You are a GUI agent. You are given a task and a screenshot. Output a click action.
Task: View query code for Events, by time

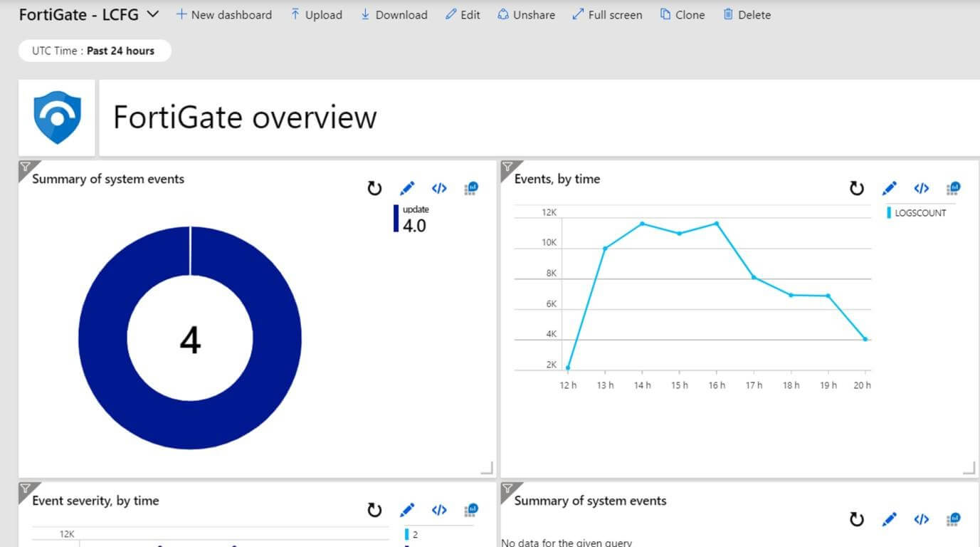(922, 189)
